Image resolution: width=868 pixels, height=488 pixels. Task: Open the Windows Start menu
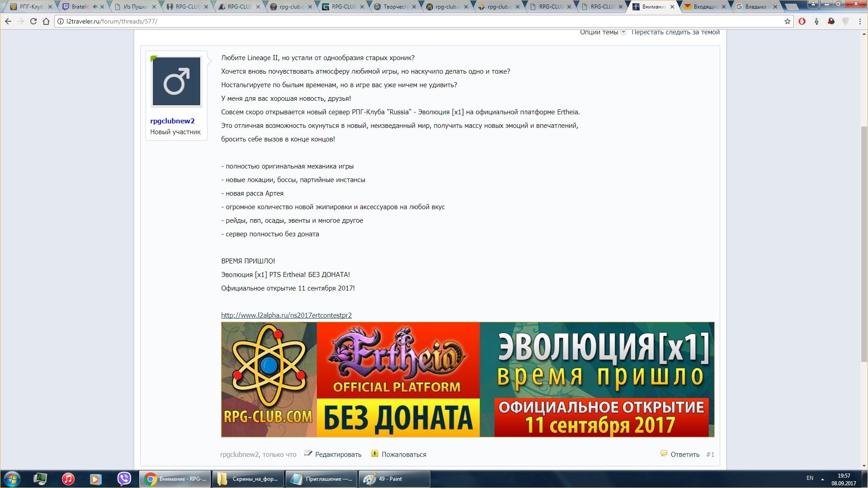coord(12,479)
